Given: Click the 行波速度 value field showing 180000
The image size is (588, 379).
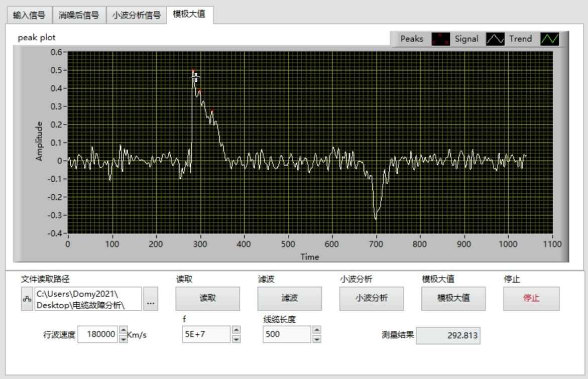Looking at the screenshot, I should (x=98, y=334).
